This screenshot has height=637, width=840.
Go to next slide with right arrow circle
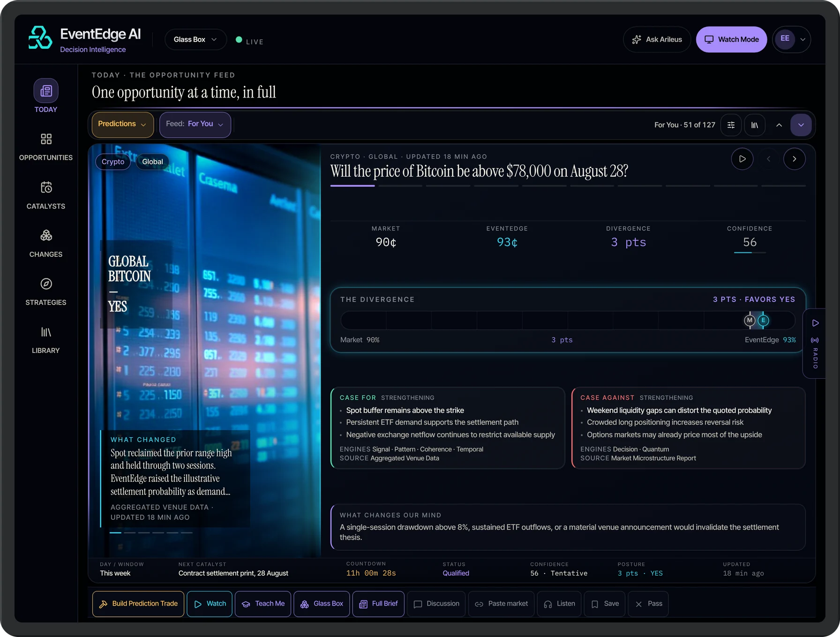click(x=795, y=159)
